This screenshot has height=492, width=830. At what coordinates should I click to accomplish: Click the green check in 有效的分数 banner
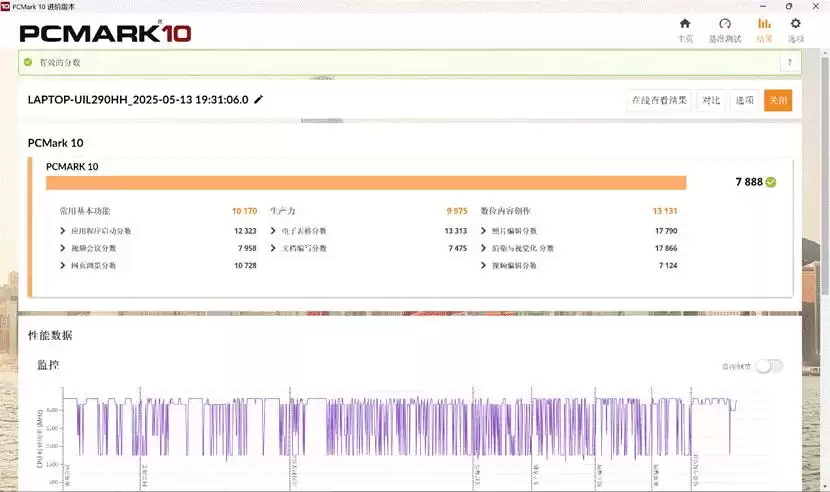pyautogui.click(x=28, y=62)
